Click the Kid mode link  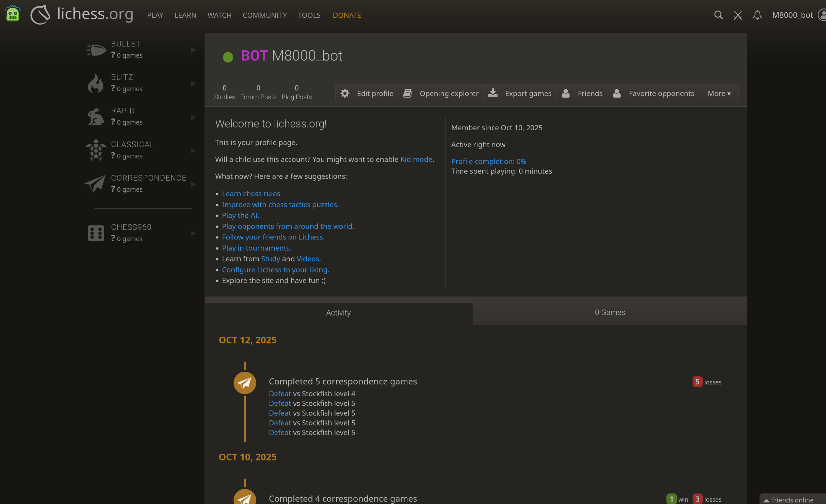[416, 159]
